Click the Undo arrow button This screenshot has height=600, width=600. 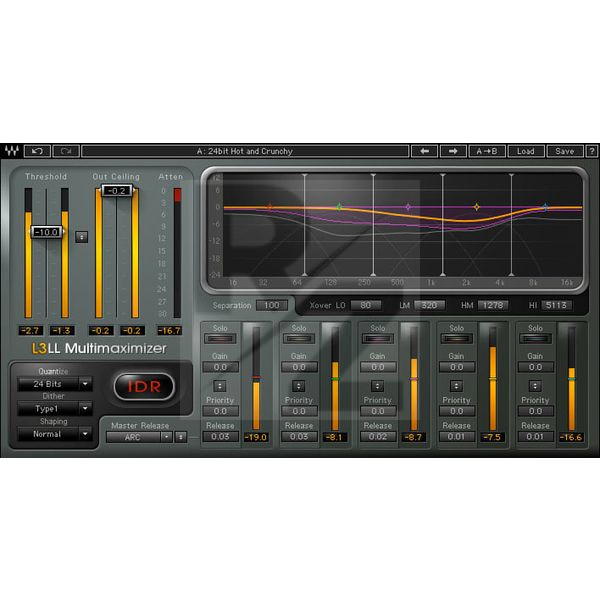(x=37, y=151)
